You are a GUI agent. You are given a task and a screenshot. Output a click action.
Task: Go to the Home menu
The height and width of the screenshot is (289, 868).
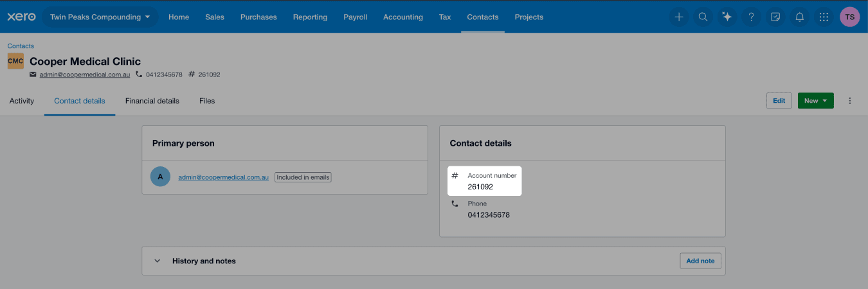(179, 17)
